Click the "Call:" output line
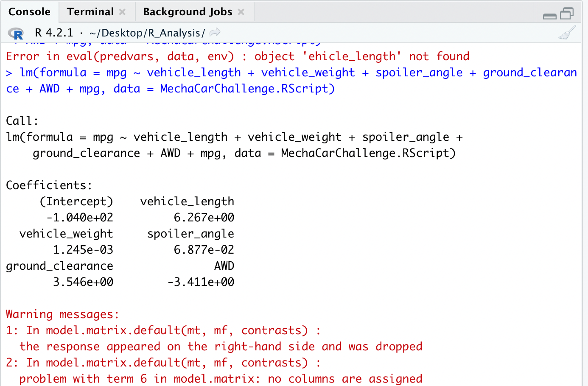This screenshot has height=386, width=588. (22, 121)
